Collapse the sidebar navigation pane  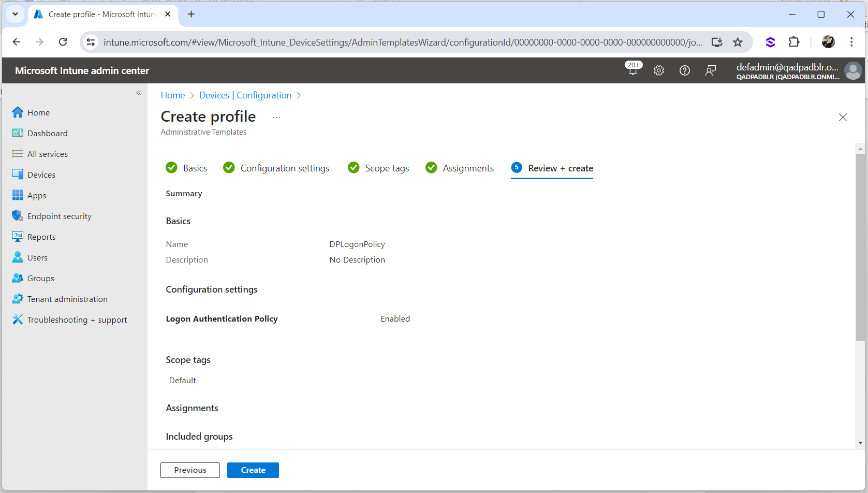coord(139,93)
